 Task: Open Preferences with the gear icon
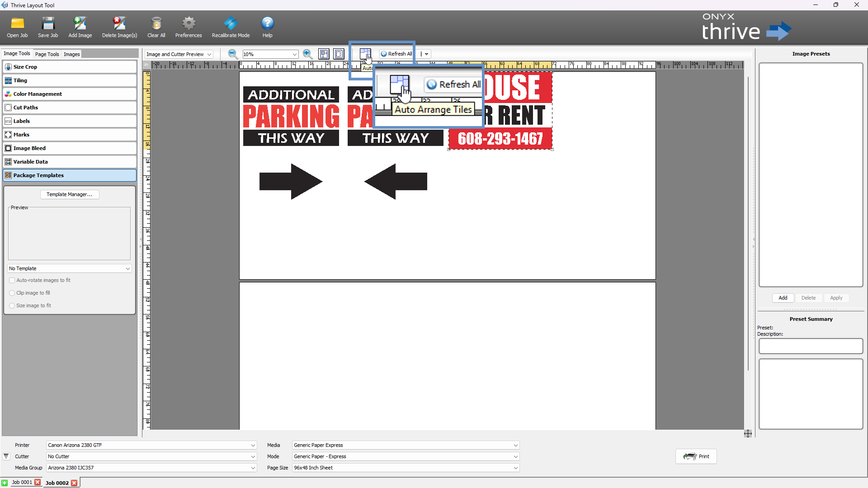tap(189, 27)
